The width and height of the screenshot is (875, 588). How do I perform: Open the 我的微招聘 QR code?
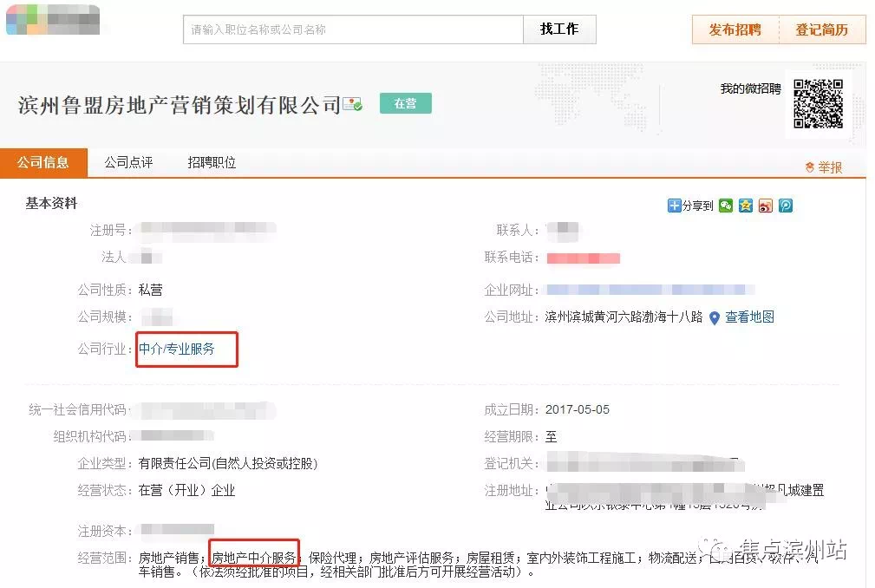(x=818, y=104)
